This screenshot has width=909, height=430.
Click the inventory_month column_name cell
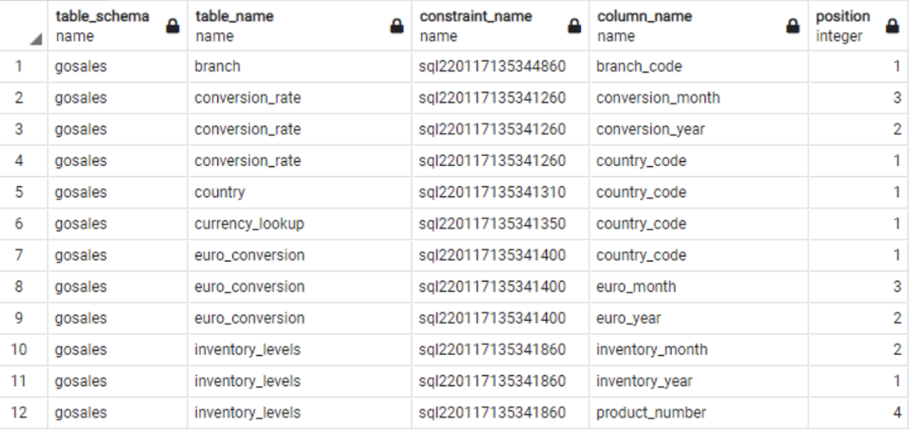(699, 349)
